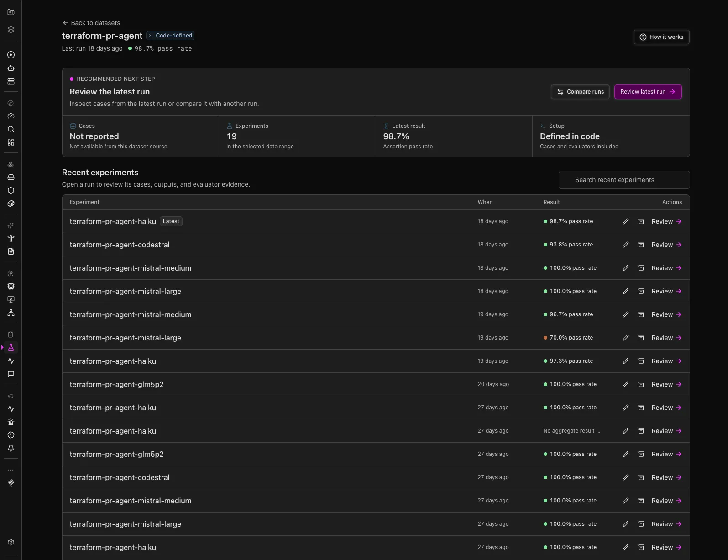Screen dimensions: 728x560
Task: Select the hexagon sidebar icon
Action: [x=11, y=190]
